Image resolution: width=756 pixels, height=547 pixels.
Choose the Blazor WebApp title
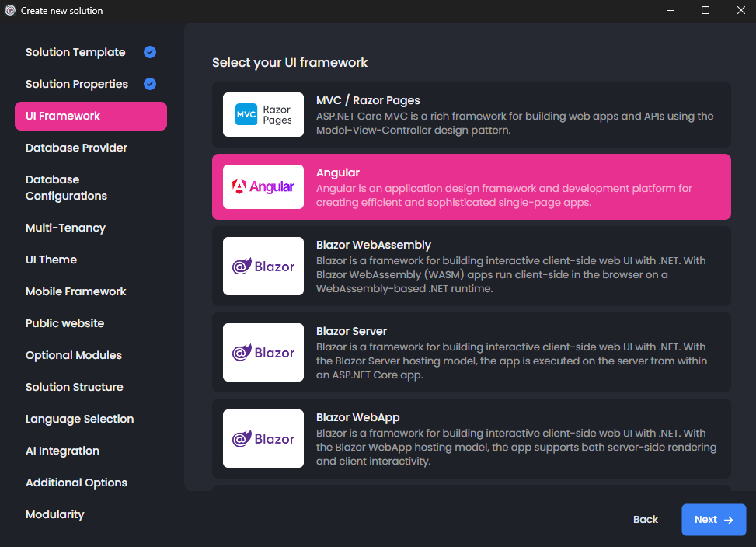point(357,417)
